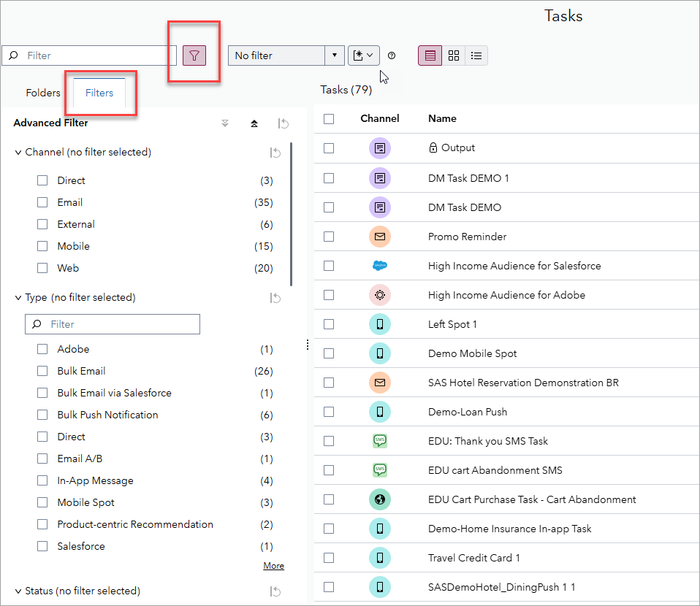Tick the select-all tasks header checkbox

pos(329,118)
